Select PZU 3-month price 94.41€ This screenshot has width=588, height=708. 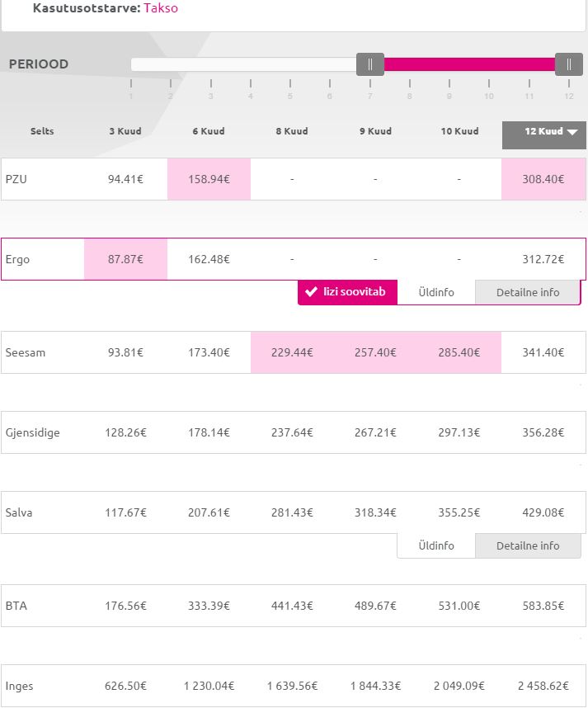tap(125, 179)
